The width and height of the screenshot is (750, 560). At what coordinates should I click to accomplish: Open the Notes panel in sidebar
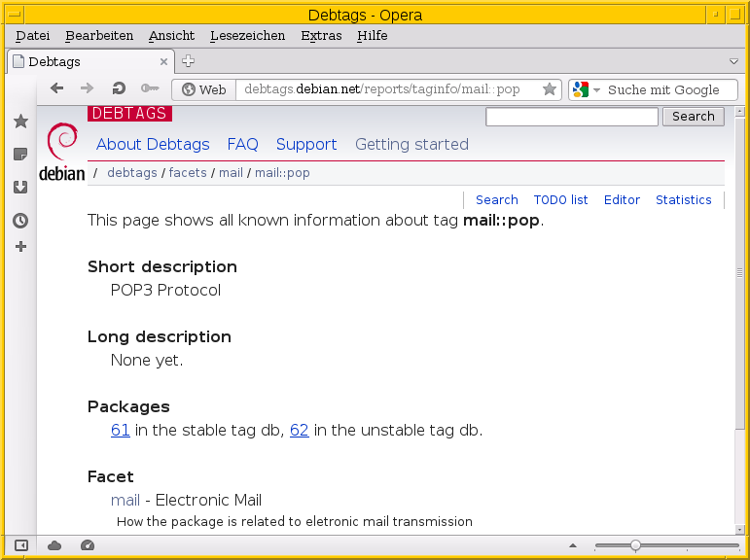(20, 155)
